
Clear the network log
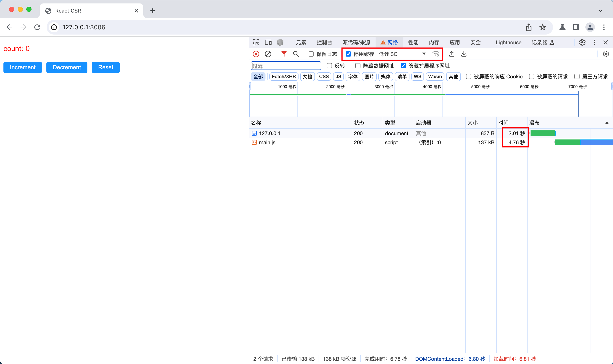click(268, 54)
